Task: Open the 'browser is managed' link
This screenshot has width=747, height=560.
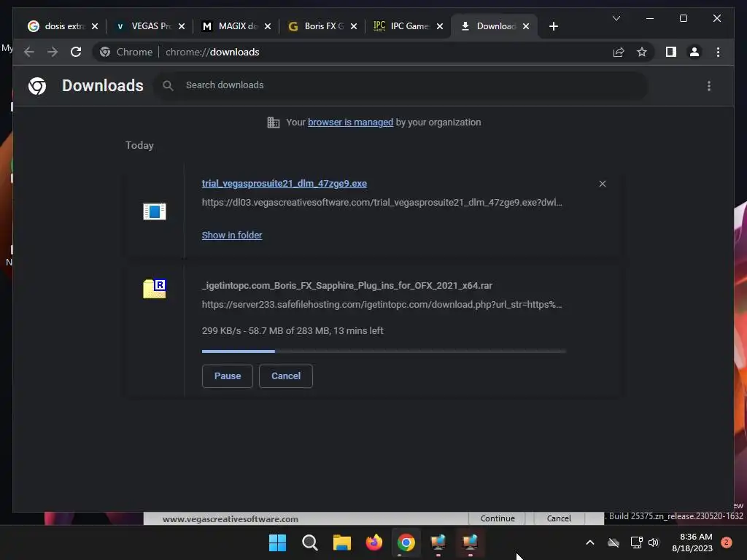Action: [350, 122]
